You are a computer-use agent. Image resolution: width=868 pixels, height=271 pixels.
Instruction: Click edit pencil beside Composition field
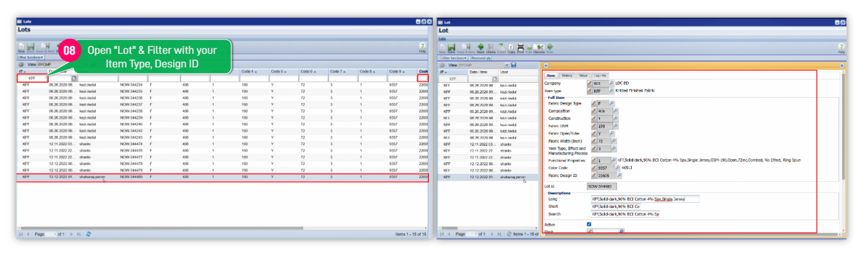pos(594,111)
